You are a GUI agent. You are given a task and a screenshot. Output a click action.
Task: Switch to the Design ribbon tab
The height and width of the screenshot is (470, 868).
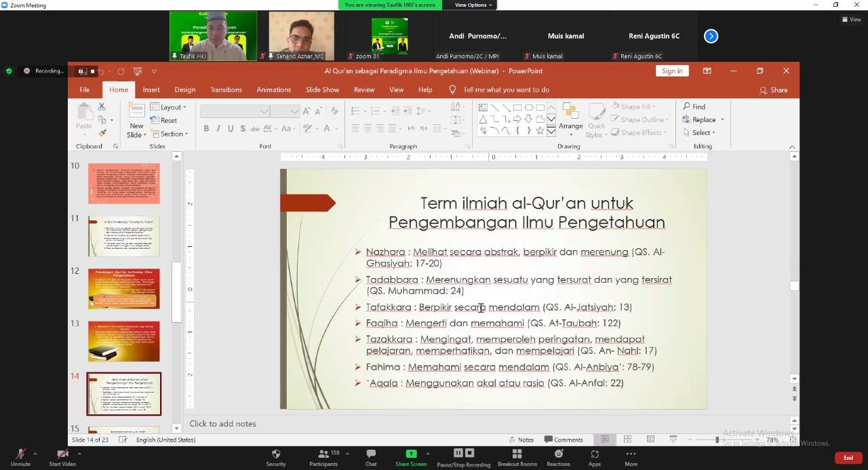coord(184,90)
